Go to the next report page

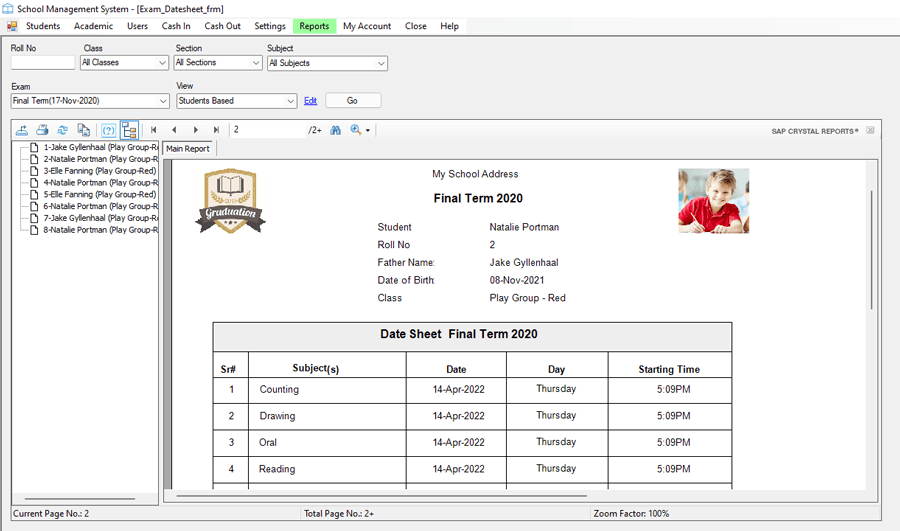tap(195, 130)
